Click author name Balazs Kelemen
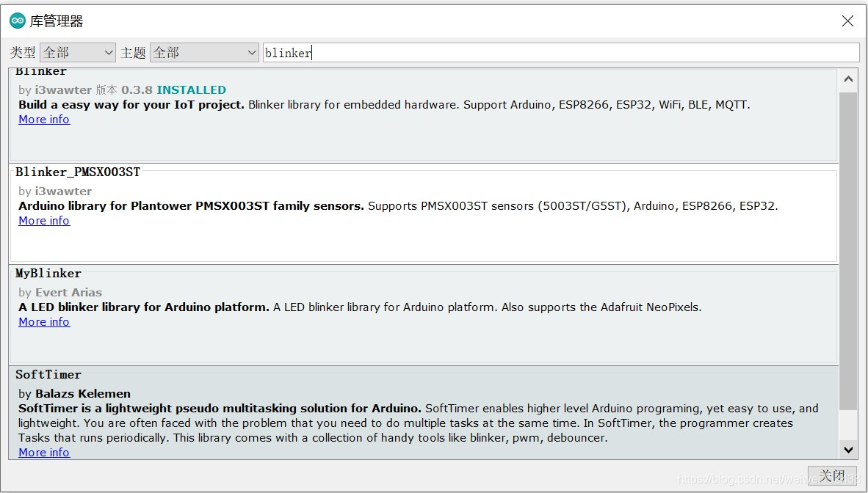Viewport: 868px width, 493px height. pos(83,393)
